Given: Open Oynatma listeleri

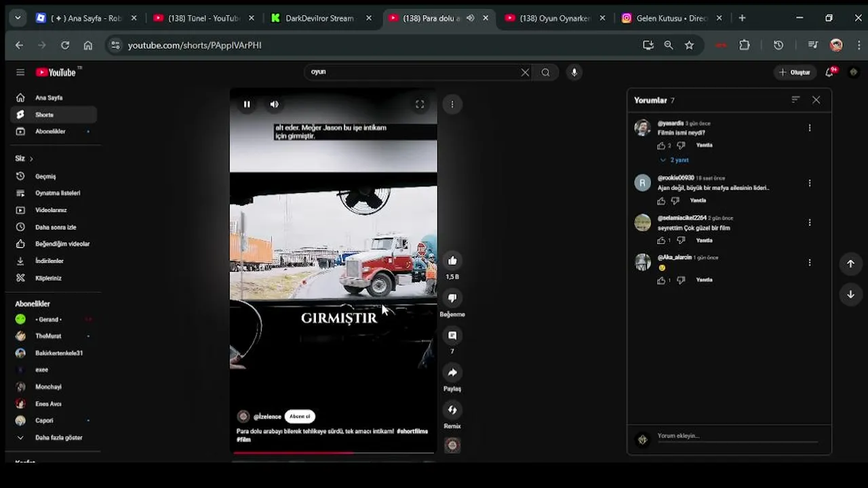Looking at the screenshot, I should [x=54, y=193].
